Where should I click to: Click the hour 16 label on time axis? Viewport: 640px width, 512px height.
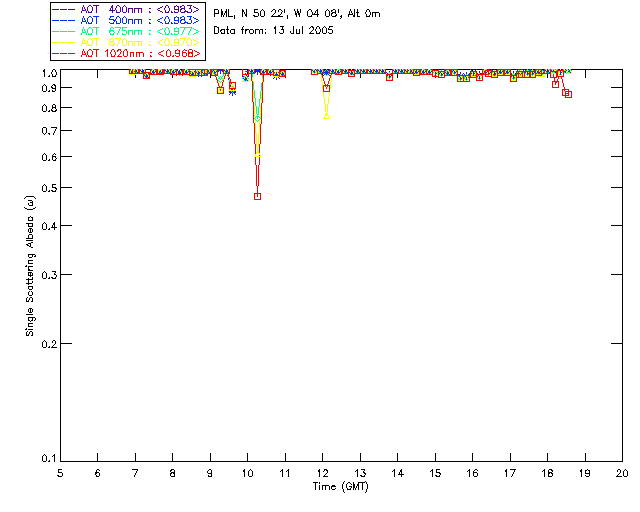pos(473,473)
